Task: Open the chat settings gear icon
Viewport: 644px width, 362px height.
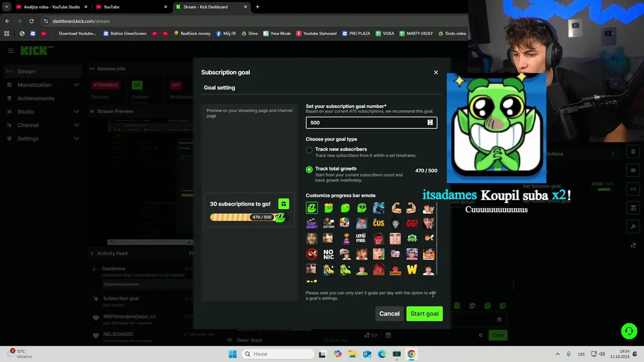Action: click(480, 335)
